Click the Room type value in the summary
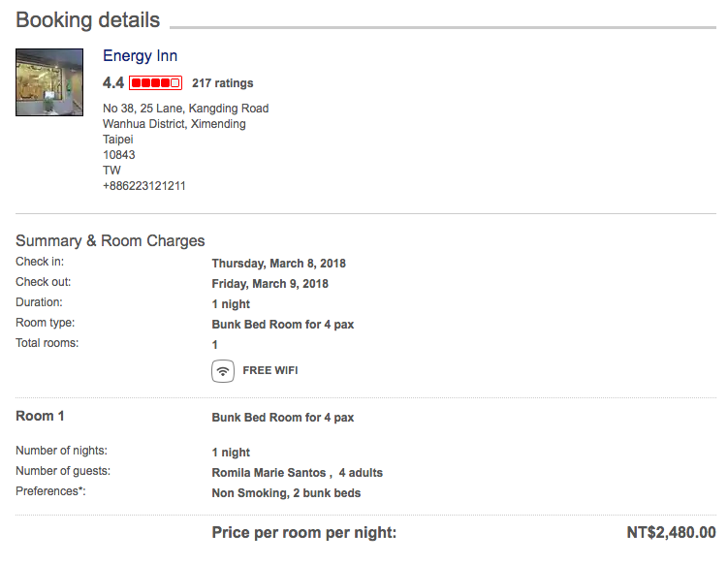728x564 pixels. pyautogui.click(x=283, y=325)
